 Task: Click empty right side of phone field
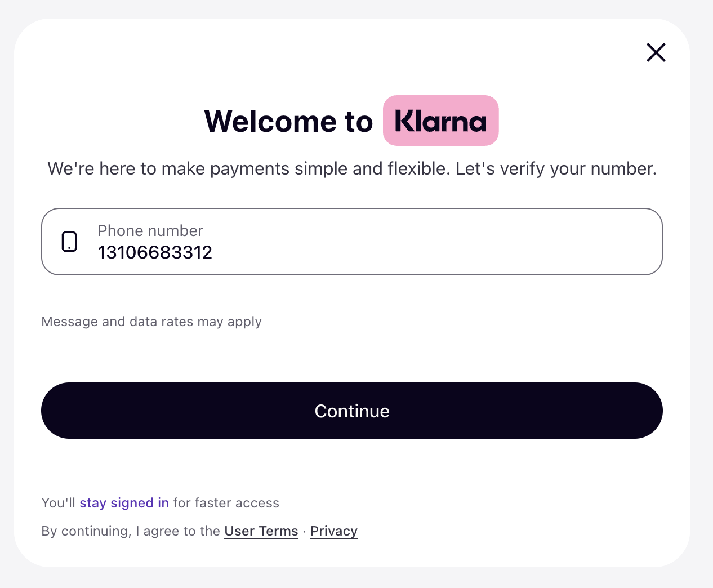(x=507, y=242)
